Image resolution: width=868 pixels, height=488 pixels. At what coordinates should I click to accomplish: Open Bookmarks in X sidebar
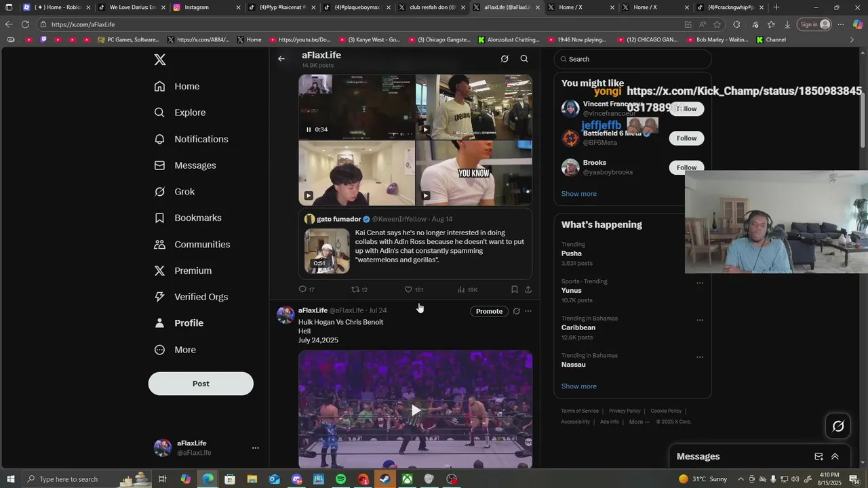click(188, 218)
